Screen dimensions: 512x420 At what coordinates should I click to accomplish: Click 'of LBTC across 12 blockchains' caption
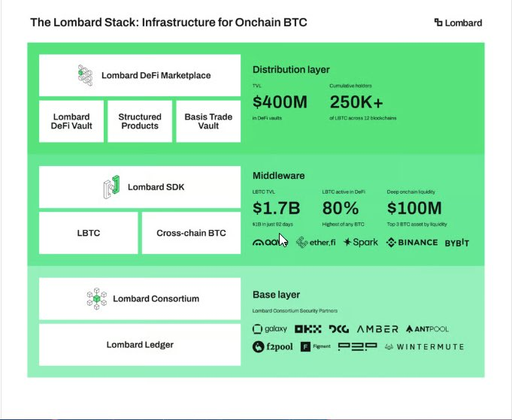(363, 118)
